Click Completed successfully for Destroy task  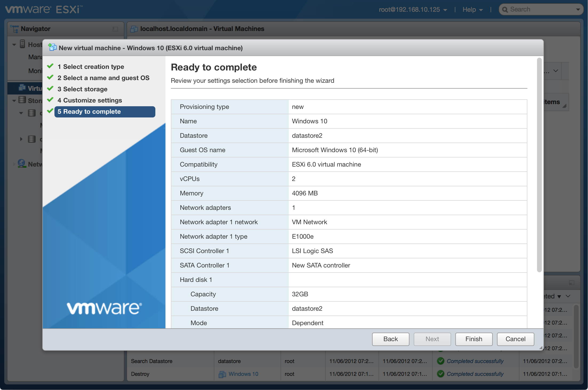(x=475, y=374)
